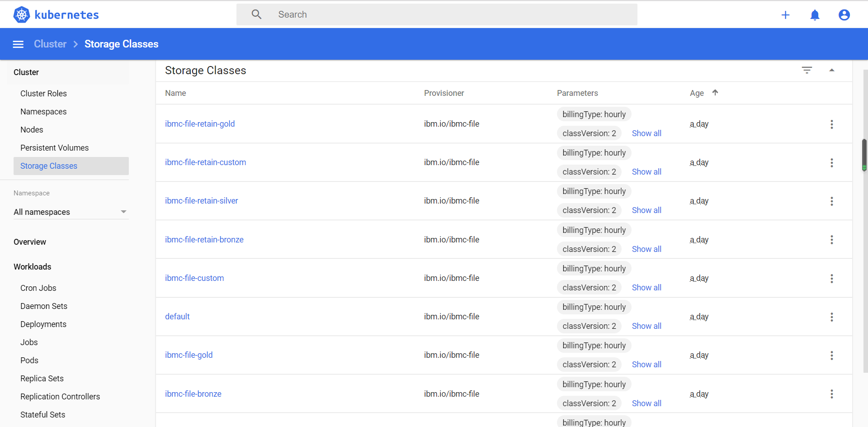Go to Pods in sidebar
The height and width of the screenshot is (427, 868).
(x=29, y=361)
